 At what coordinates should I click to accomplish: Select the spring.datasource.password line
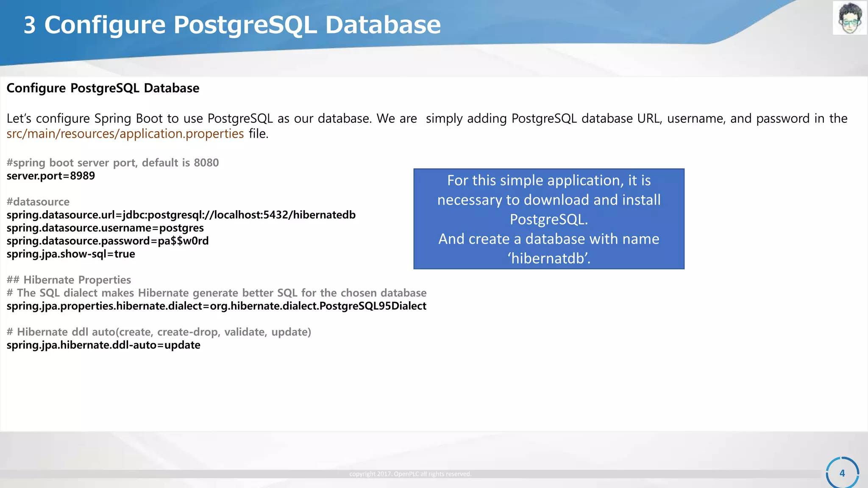pos(108,241)
